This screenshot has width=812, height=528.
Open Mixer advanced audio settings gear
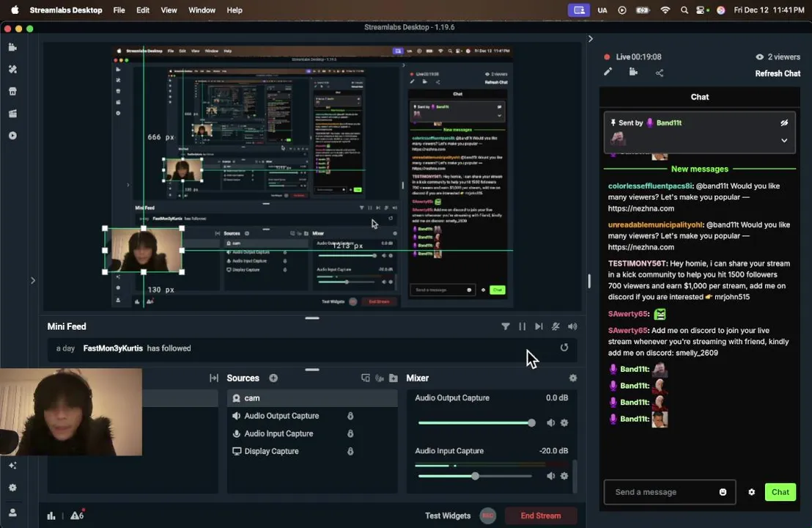(573, 378)
